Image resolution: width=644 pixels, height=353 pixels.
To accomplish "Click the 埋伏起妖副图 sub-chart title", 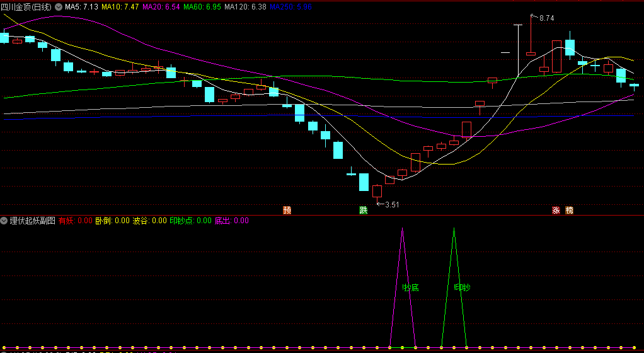I will click(x=32, y=221).
